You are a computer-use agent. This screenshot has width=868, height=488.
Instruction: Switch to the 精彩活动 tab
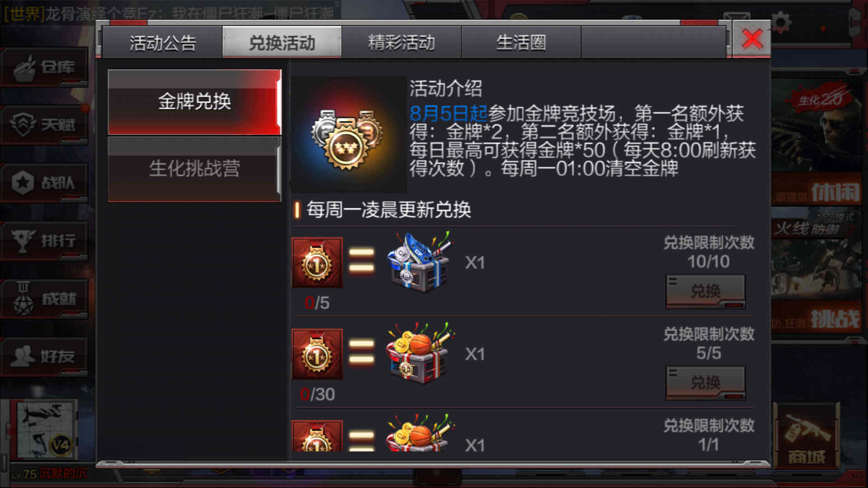coord(401,42)
